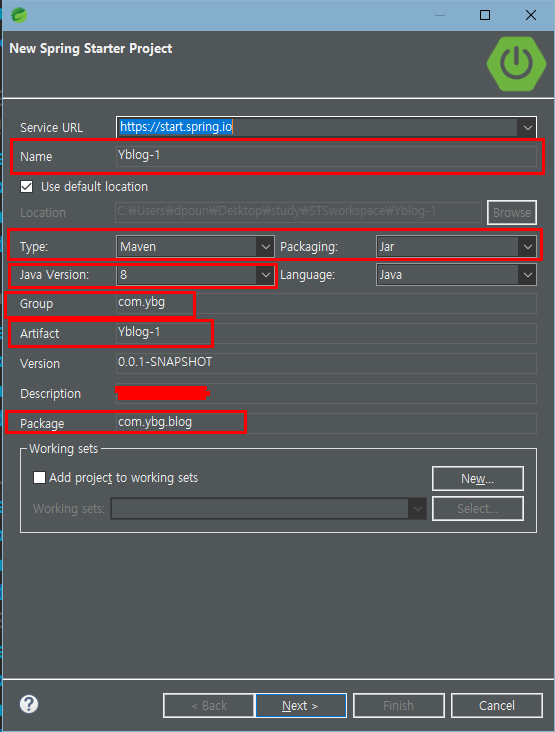Click the Location path field
Screen dimensions: 555x732
[299, 212]
